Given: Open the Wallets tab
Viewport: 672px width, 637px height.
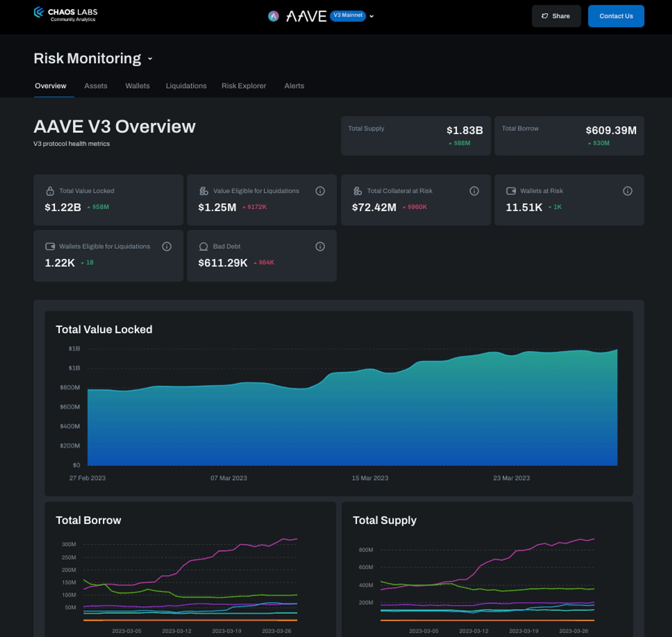Looking at the screenshot, I should [x=137, y=86].
